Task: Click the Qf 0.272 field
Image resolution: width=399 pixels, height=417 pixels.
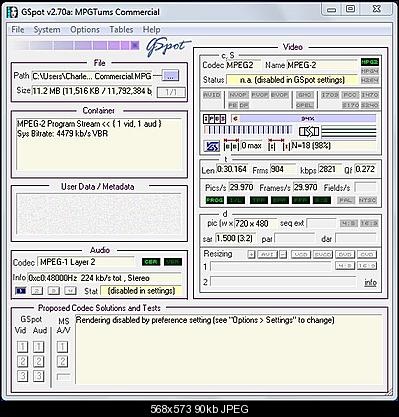Action: coord(365,169)
